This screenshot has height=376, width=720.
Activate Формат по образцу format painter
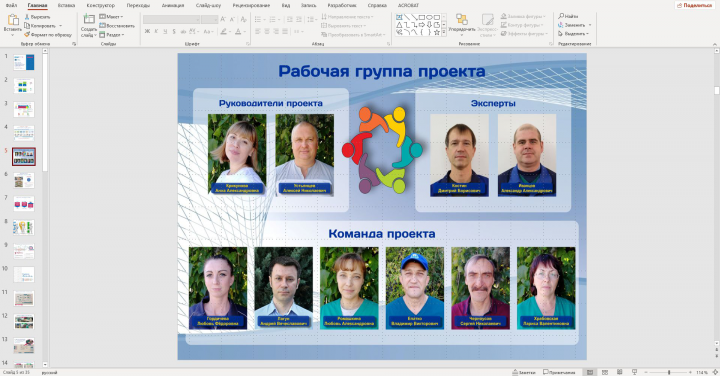pos(48,34)
